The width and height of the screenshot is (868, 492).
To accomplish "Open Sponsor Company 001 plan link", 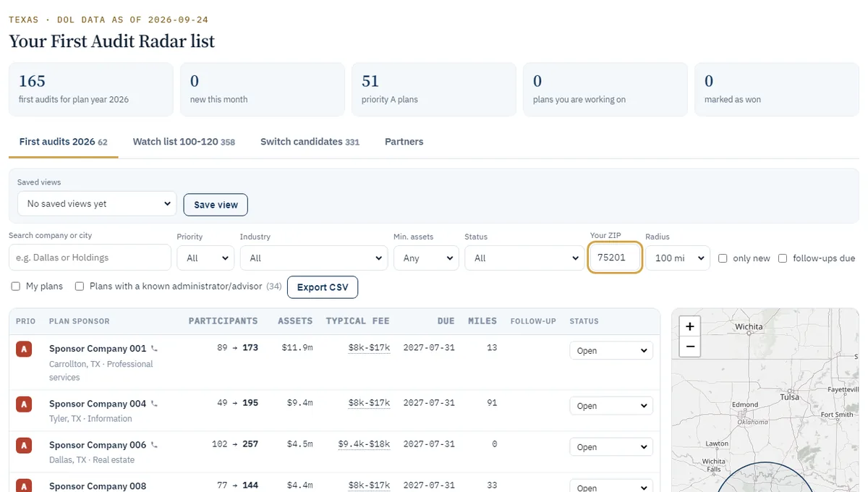I will 98,349.
